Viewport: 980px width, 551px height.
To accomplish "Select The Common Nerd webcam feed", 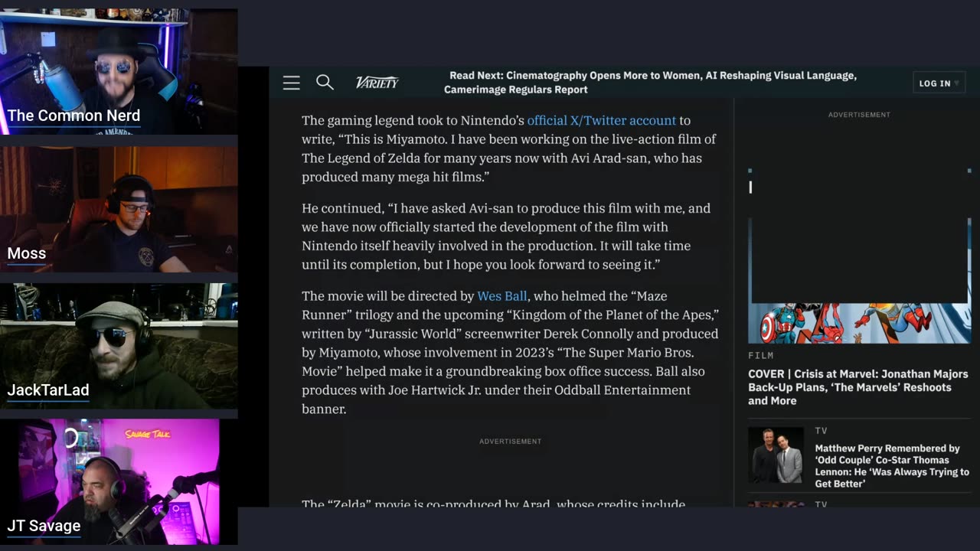I will click(119, 72).
